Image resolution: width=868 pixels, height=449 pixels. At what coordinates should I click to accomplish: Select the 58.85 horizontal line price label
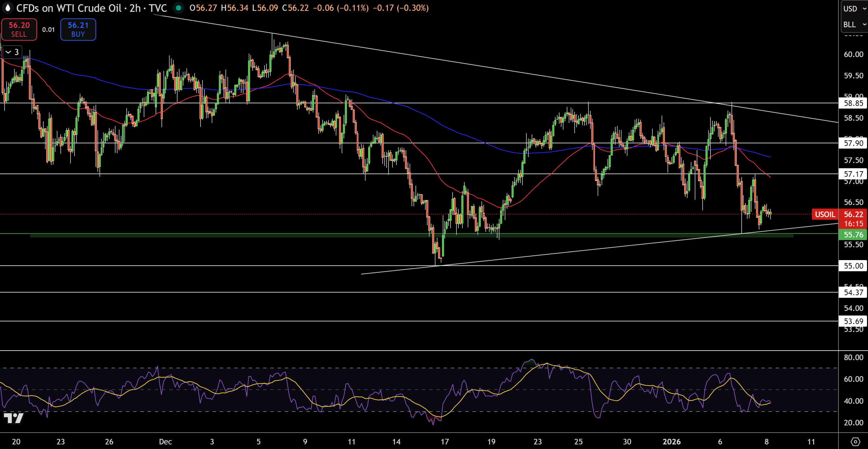[853, 103]
